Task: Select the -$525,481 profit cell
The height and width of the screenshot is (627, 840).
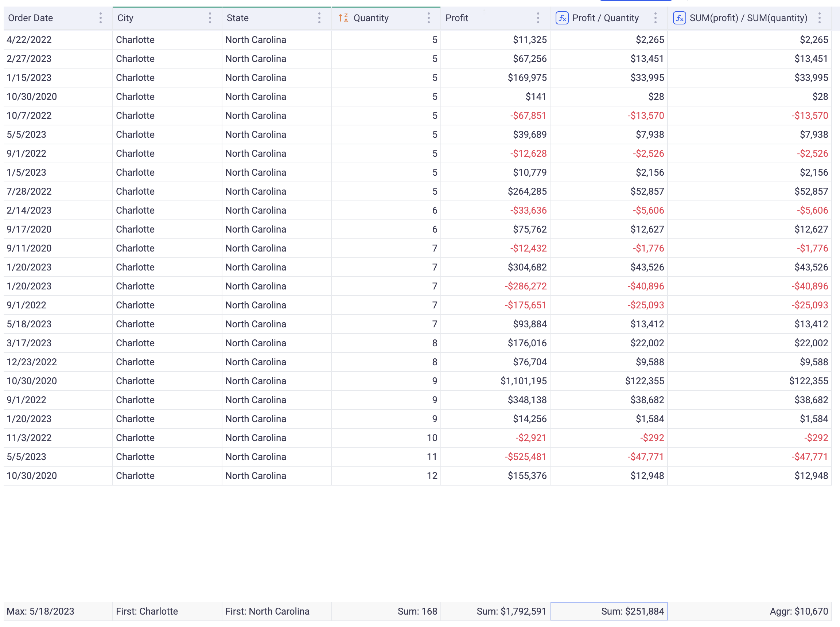Action: point(525,457)
